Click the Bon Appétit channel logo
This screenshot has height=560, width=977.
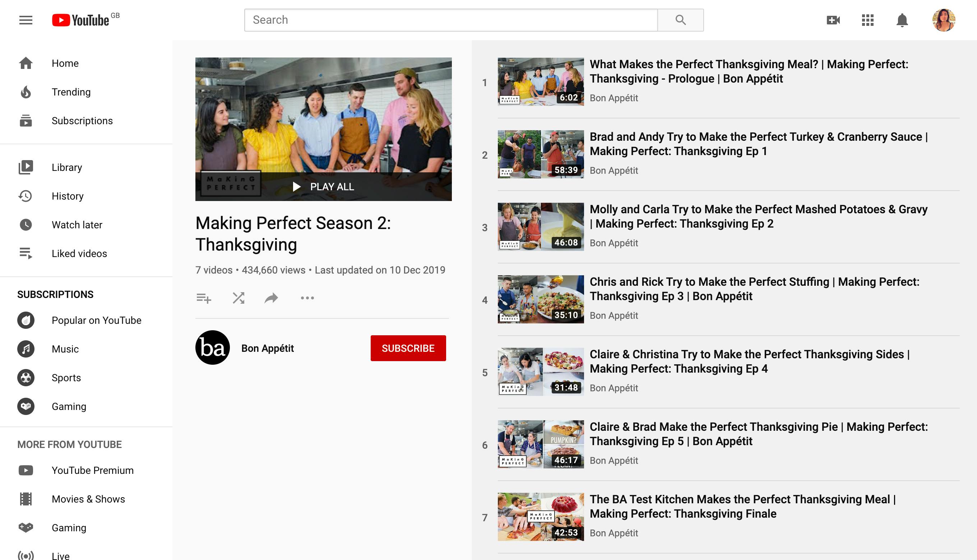[212, 348]
